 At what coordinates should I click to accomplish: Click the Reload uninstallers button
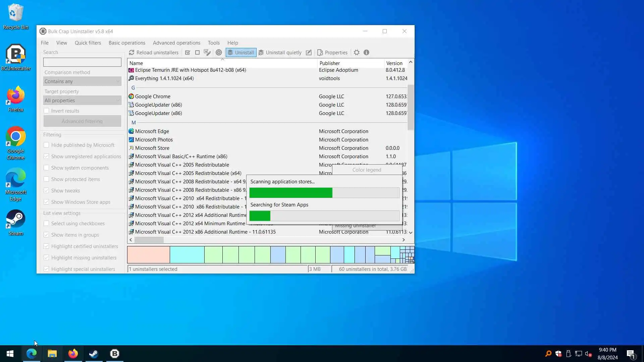(x=154, y=53)
